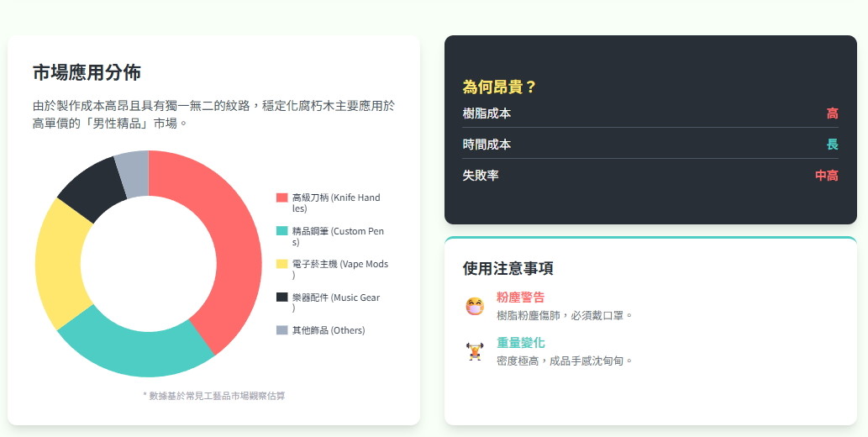Toggle the yellow Vape Mods legend swatch
The height and width of the screenshot is (437, 868).
click(x=282, y=264)
